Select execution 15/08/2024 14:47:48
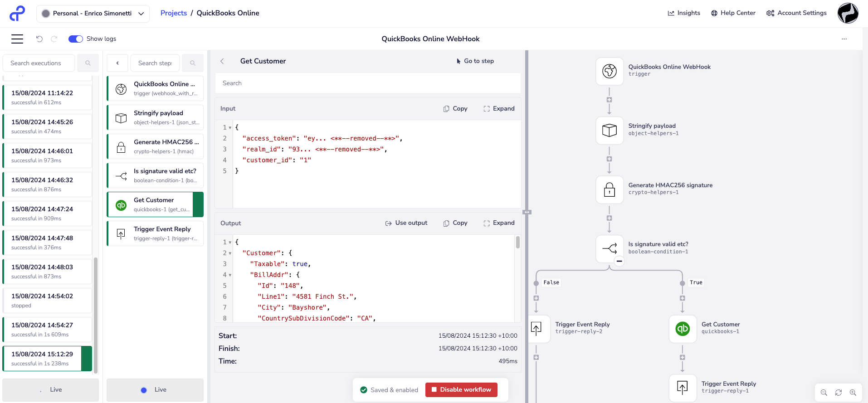The height and width of the screenshot is (403, 868). click(47, 243)
